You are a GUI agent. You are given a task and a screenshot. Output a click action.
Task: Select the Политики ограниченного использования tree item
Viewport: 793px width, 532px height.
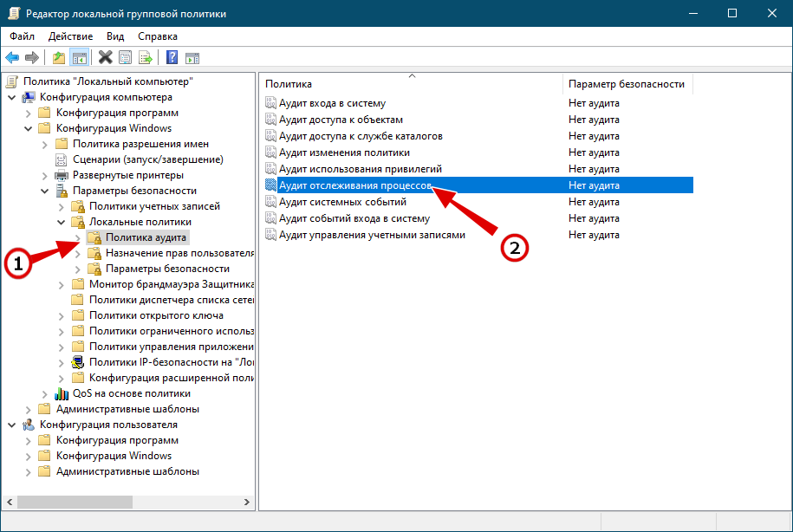point(171,331)
